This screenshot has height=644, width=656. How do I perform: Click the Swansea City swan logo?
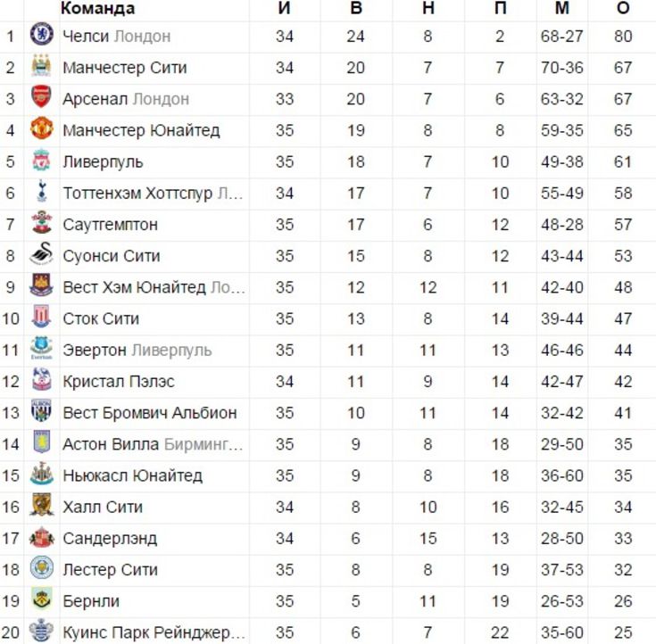click(x=41, y=254)
